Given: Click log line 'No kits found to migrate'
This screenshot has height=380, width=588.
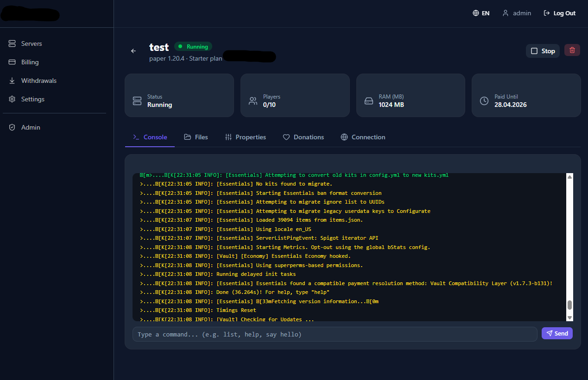Looking at the screenshot, I should (x=236, y=184).
